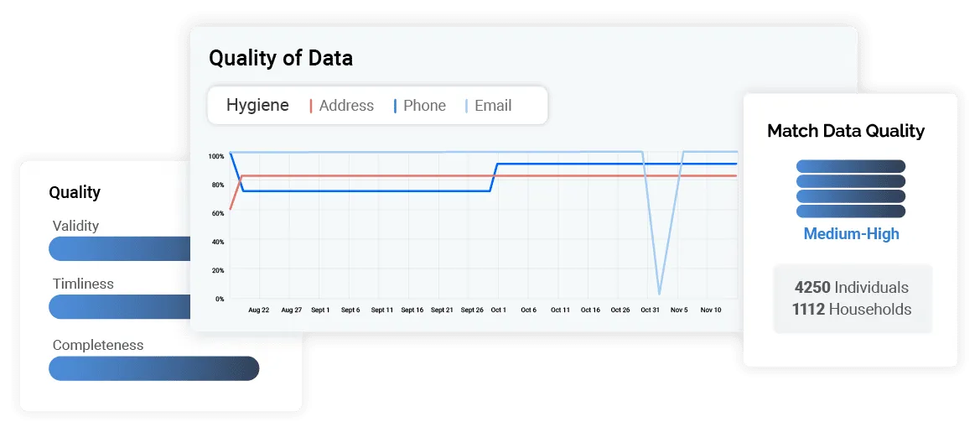
Task: Click the Oct 31 axis label
Action: tap(650, 310)
